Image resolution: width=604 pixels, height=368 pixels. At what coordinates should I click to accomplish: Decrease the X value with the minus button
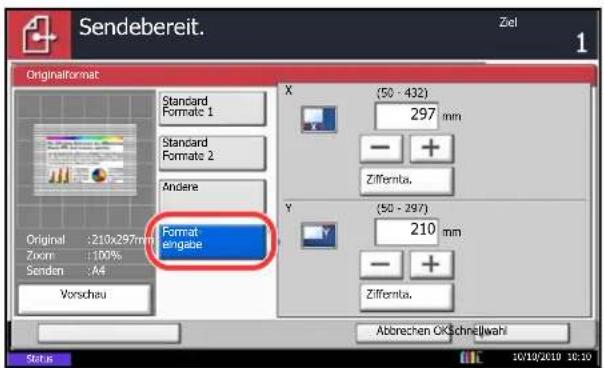pyautogui.click(x=381, y=148)
